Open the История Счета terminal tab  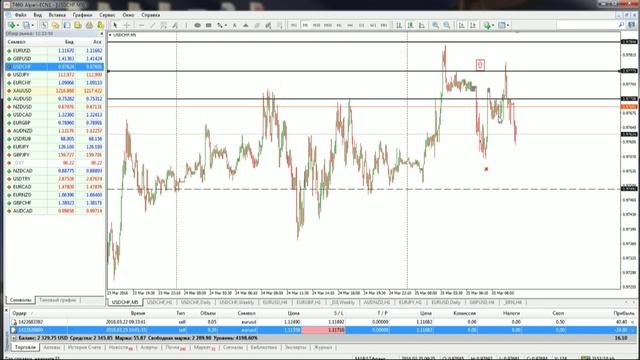[84, 348]
